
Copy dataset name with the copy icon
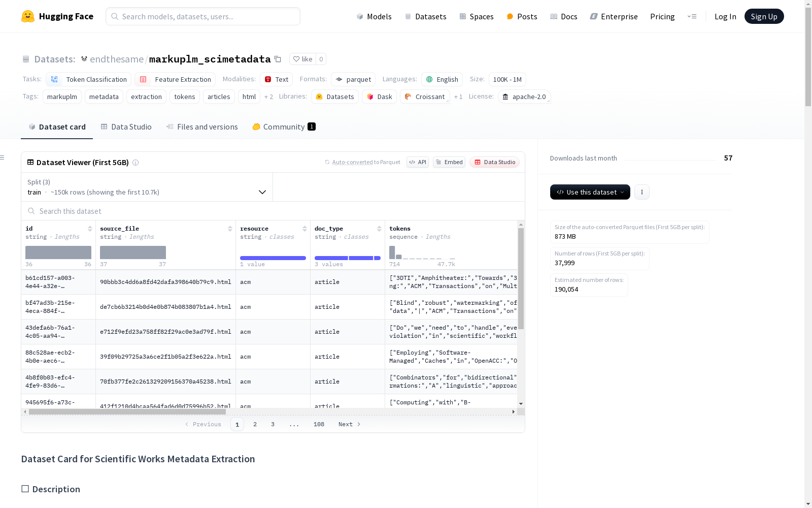278,59
